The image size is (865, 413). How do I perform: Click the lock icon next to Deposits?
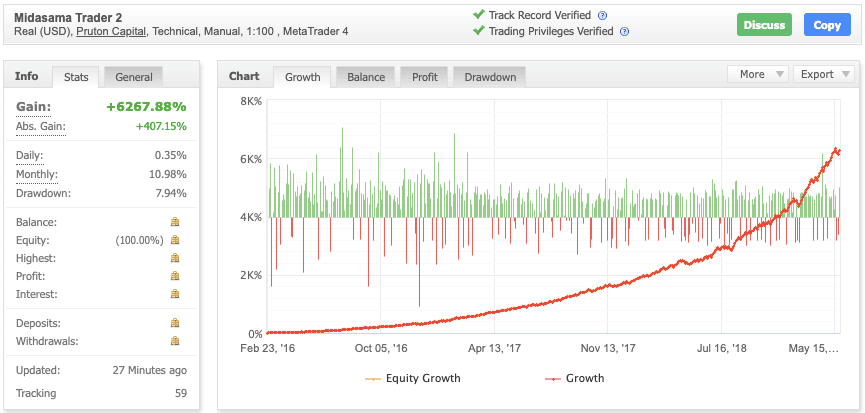point(175,323)
